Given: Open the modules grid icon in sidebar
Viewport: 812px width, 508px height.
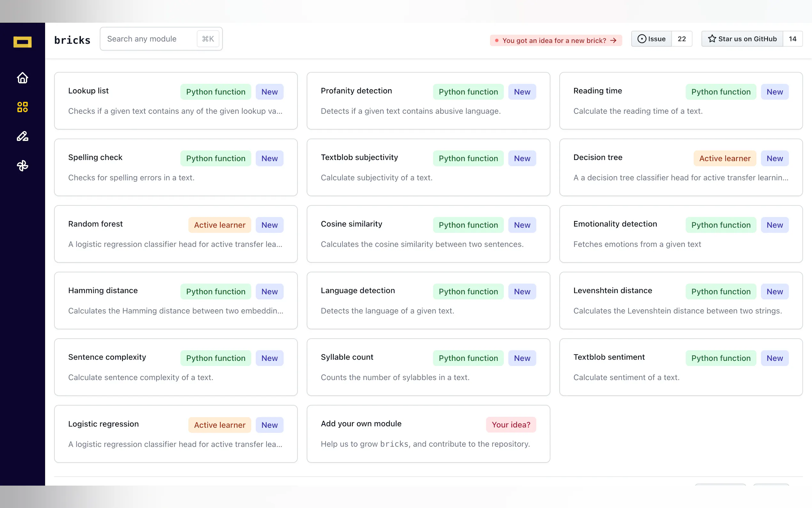Looking at the screenshot, I should click(22, 107).
